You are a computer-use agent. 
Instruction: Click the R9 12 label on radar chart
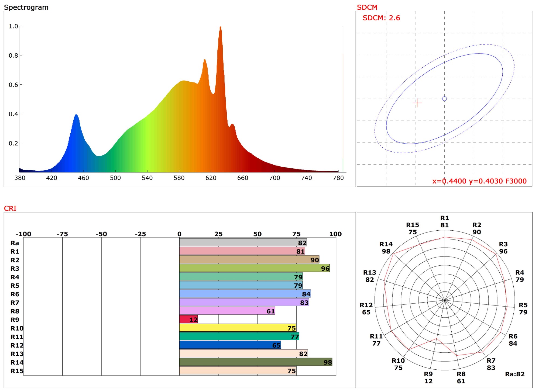coord(428,377)
